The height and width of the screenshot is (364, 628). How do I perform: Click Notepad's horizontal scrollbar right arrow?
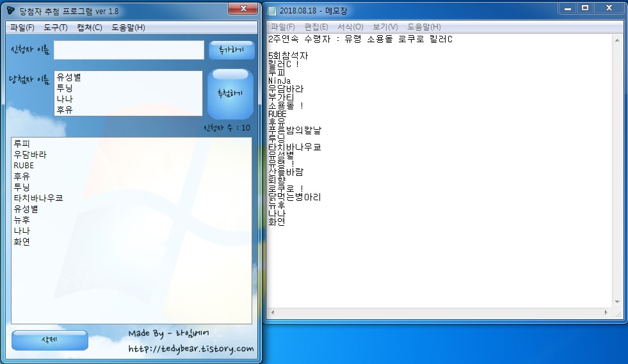click(606, 313)
